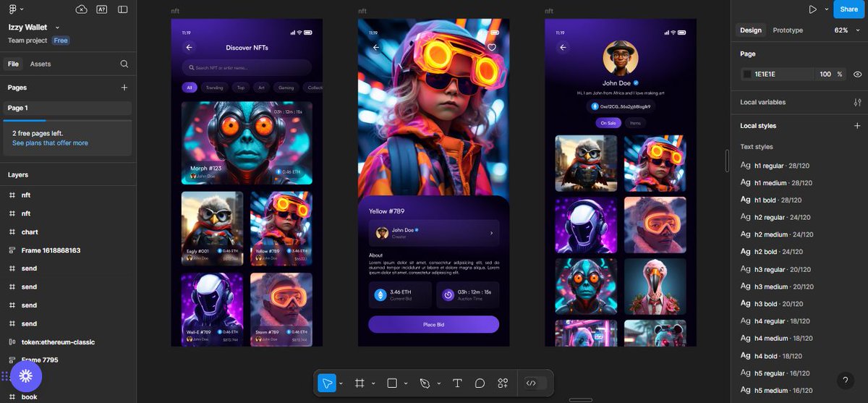Select the Text tool
The image size is (868, 403).
(457, 383)
